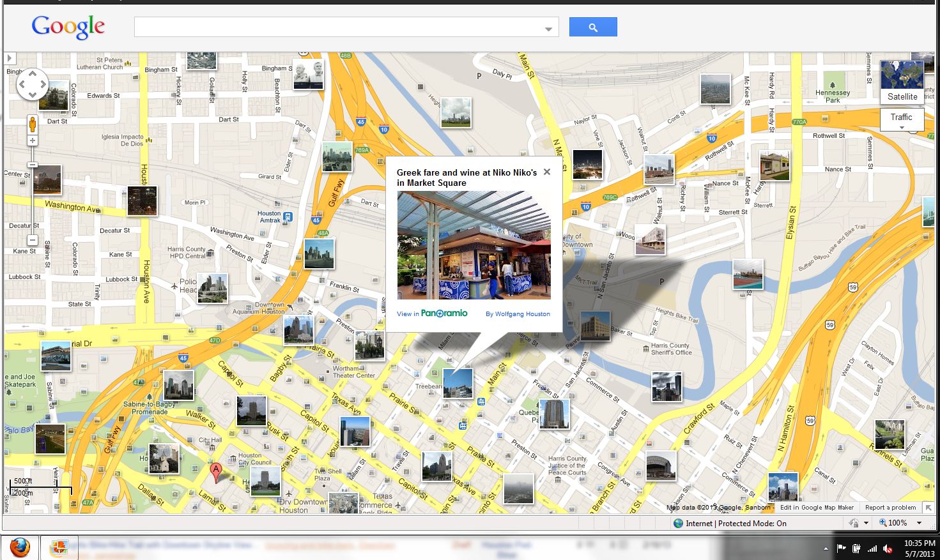Pan the map down with the arrow control
Viewport: 940px width, 560px height.
(32, 95)
